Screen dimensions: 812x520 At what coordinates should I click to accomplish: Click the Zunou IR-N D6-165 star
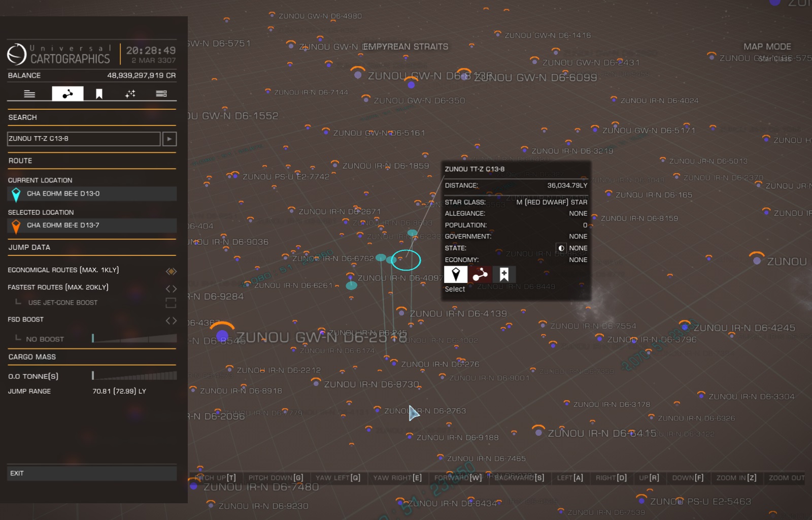tap(608, 193)
